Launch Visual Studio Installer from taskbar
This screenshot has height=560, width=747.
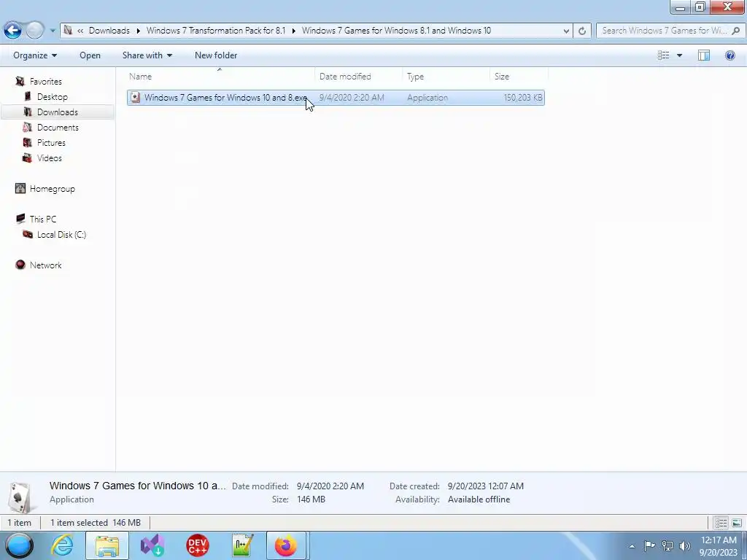152,545
